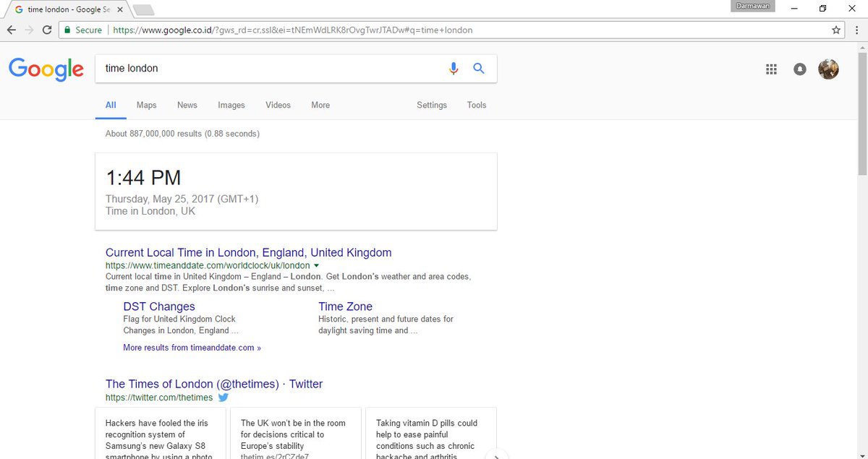Switch to Maps results
The width and height of the screenshot is (868, 459).
pyautogui.click(x=147, y=105)
